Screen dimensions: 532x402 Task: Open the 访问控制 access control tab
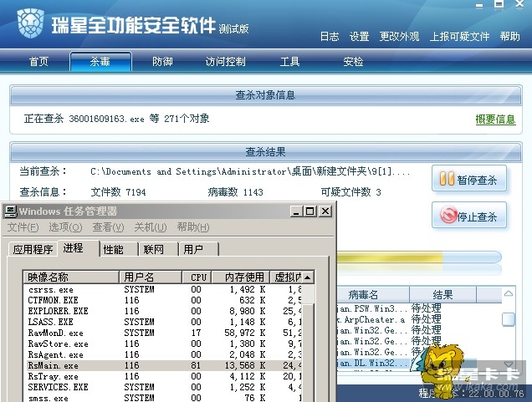pyautogui.click(x=225, y=61)
